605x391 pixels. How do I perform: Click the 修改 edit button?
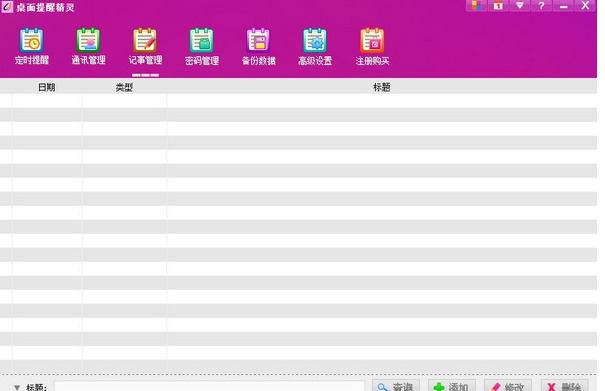508,386
